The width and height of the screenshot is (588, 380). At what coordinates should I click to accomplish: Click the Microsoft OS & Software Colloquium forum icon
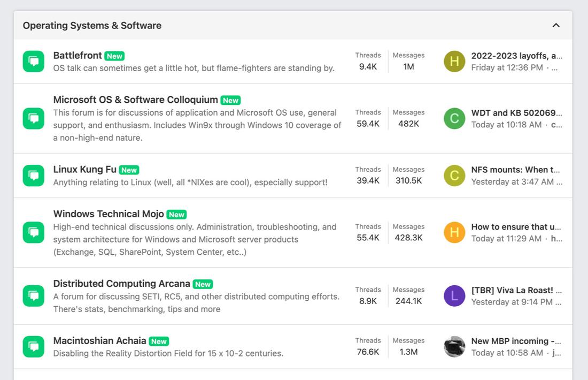click(33, 118)
